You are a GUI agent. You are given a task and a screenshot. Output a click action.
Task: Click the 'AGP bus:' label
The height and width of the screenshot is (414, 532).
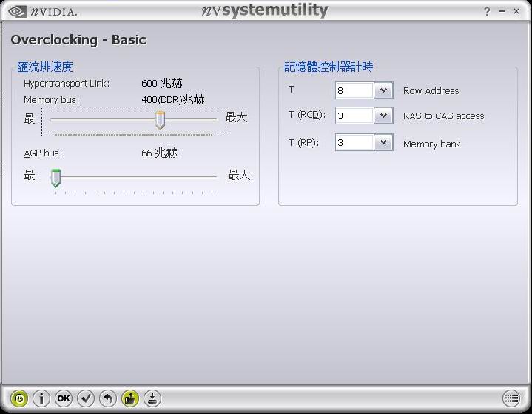pos(43,153)
